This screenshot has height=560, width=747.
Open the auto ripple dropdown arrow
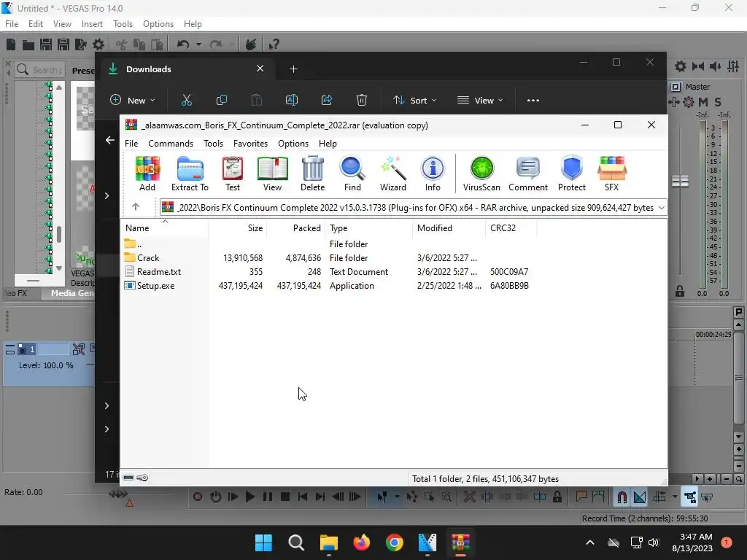click(674, 497)
